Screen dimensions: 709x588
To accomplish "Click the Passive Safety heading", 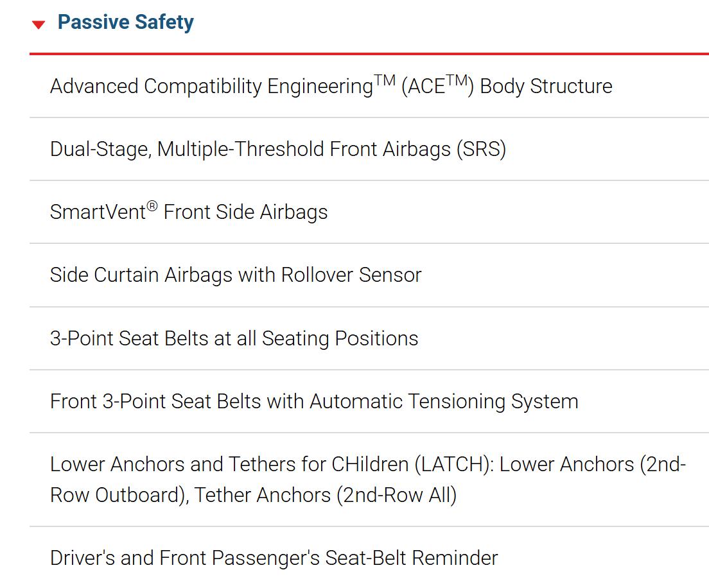I will coord(126,22).
